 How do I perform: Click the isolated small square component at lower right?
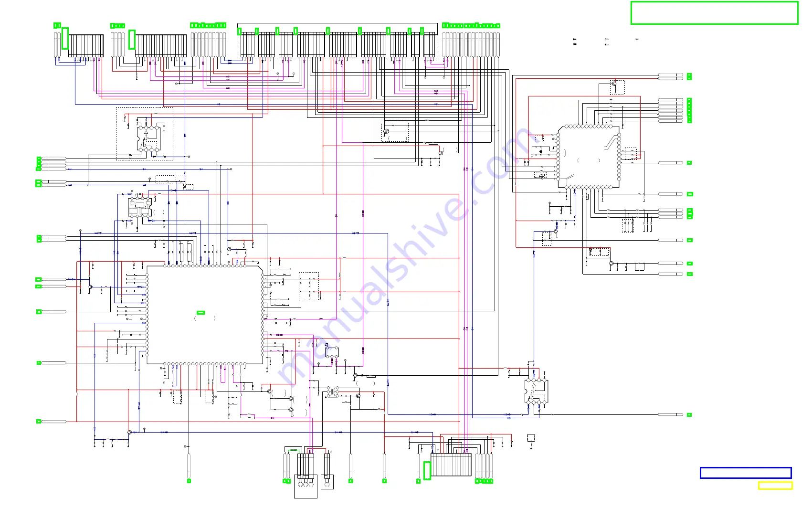tap(531, 438)
